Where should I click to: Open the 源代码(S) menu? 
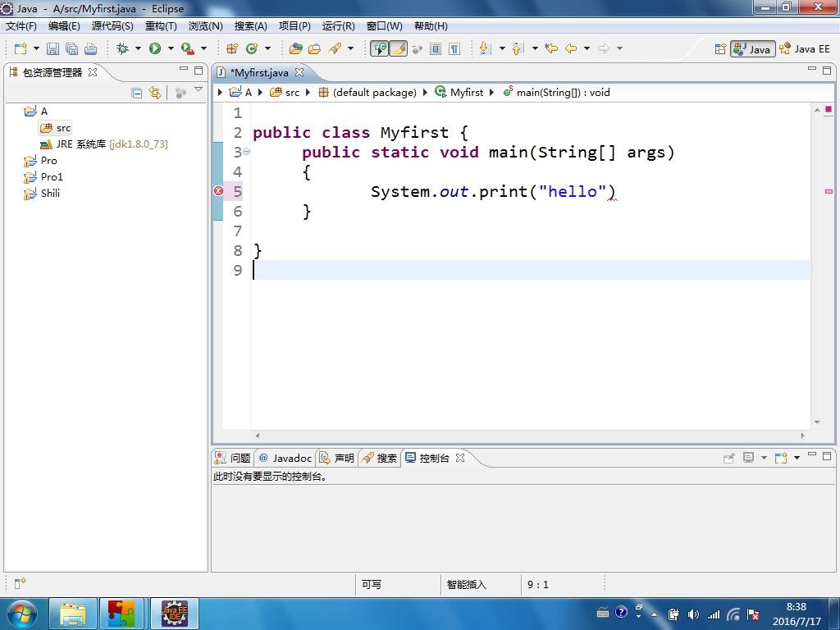coord(112,25)
